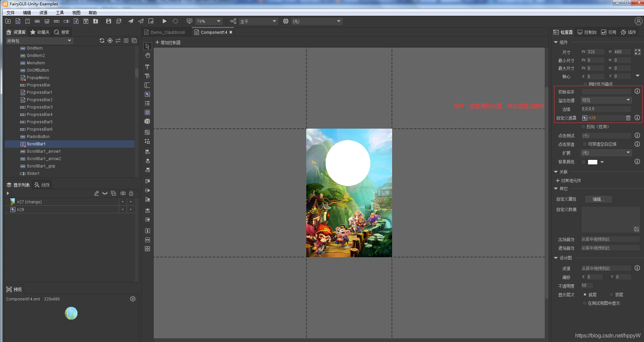Screen dimensions: 644x342
Task: Select the 顶层 radio option
Action: click(x=611, y=294)
